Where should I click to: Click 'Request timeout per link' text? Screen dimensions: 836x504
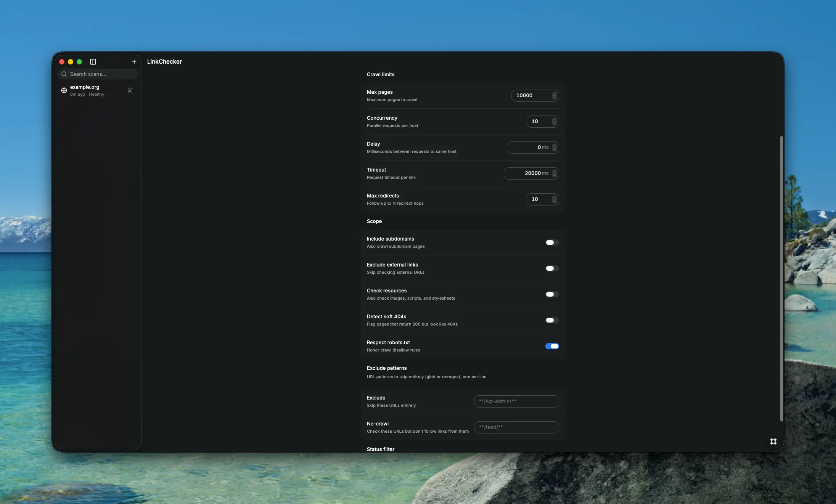coord(391,177)
